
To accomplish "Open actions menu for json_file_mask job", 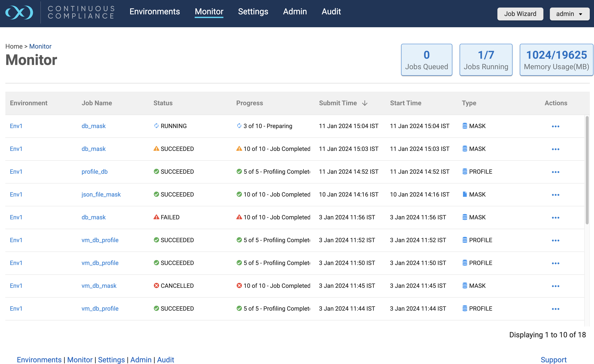I will point(555,195).
